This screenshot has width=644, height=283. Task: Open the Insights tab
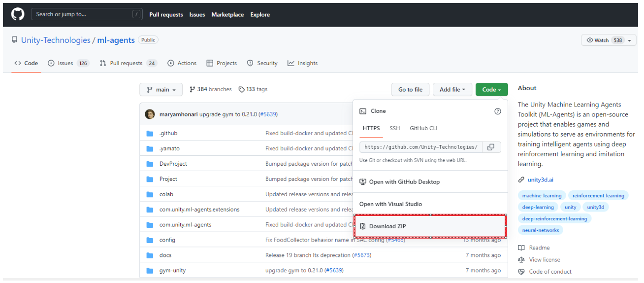pyautogui.click(x=302, y=63)
